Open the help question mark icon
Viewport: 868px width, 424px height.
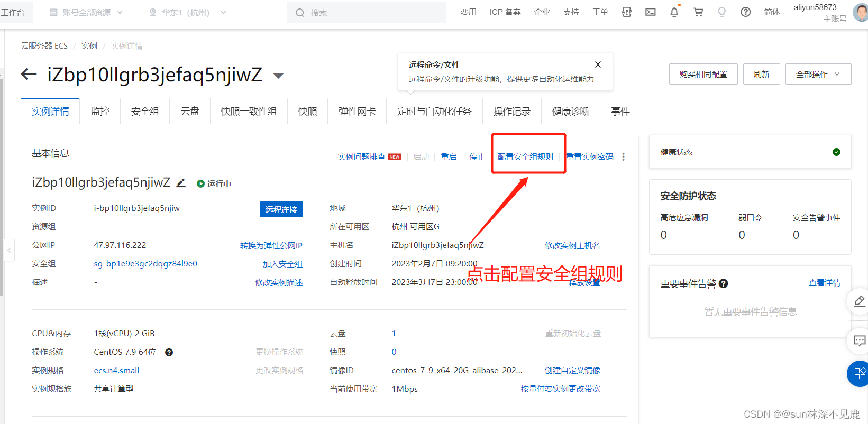pyautogui.click(x=746, y=12)
